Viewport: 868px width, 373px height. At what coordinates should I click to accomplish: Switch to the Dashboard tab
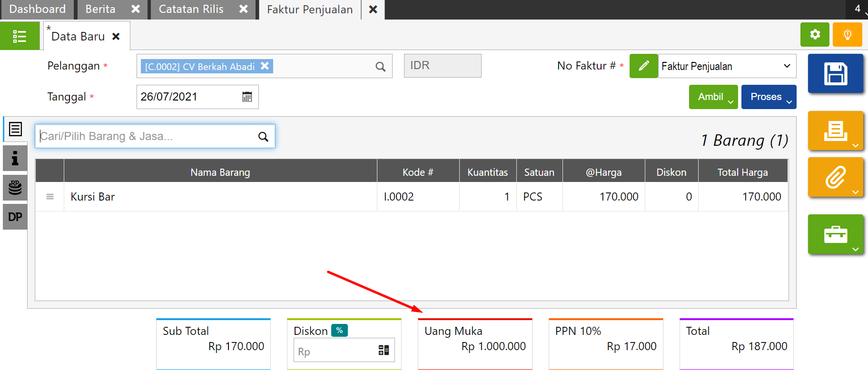pyautogui.click(x=37, y=9)
